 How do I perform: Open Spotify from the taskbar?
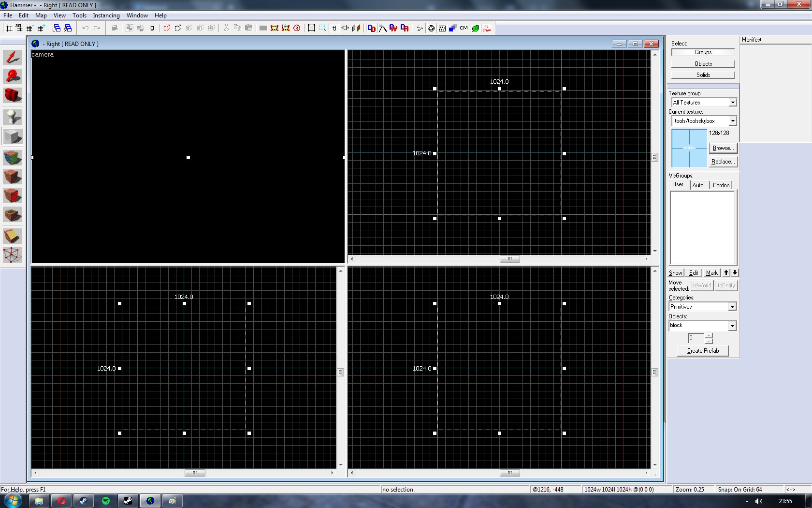click(x=106, y=501)
